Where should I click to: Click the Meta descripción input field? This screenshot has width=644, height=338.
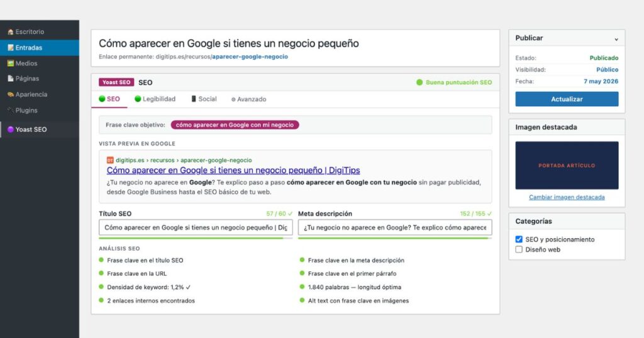(395, 227)
